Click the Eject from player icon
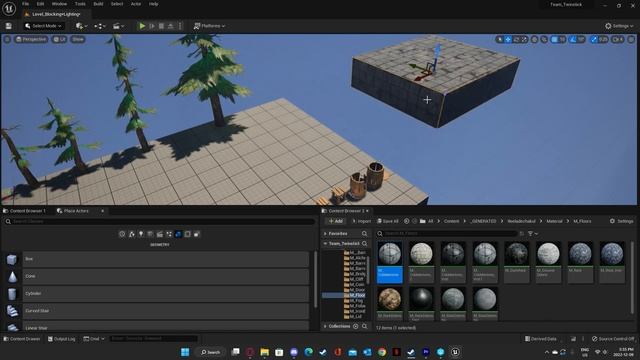The height and width of the screenshot is (360, 640). click(x=171, y=26)
